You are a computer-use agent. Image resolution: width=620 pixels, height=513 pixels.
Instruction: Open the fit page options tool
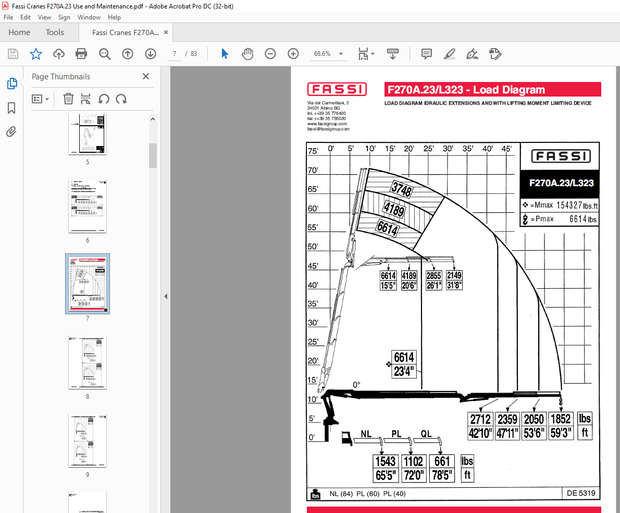tap(366, 54)
